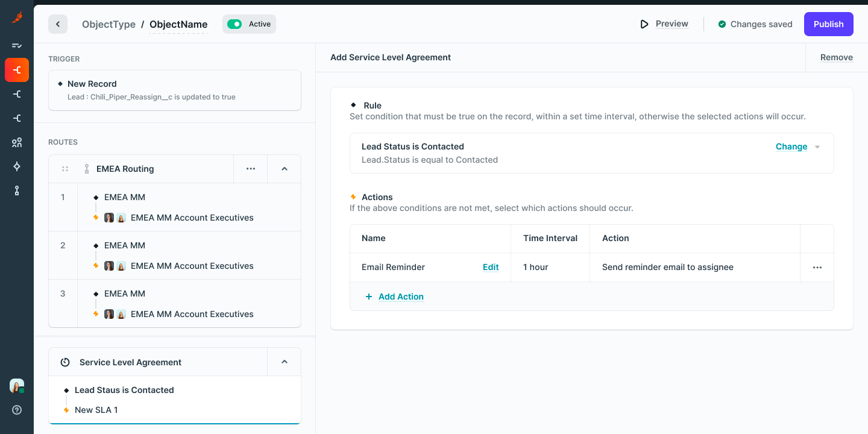This screenshot has width=868, height=434.
Task: Click Edit next to Email Reminder
Action: point(491,267)
